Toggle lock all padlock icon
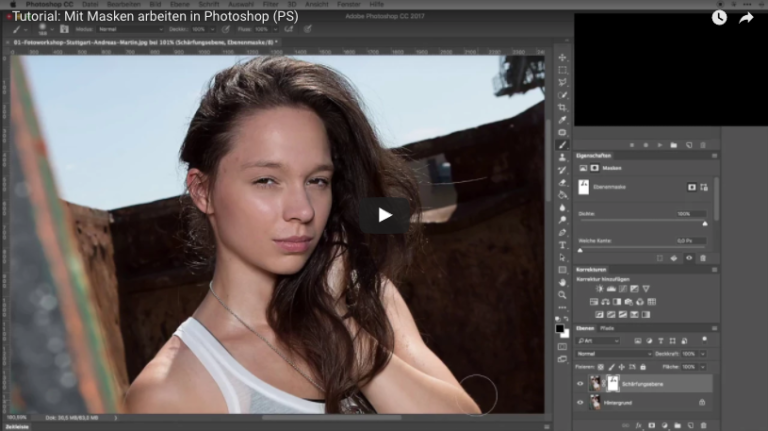This screenshot has height=431, width=768. [643, 367]
